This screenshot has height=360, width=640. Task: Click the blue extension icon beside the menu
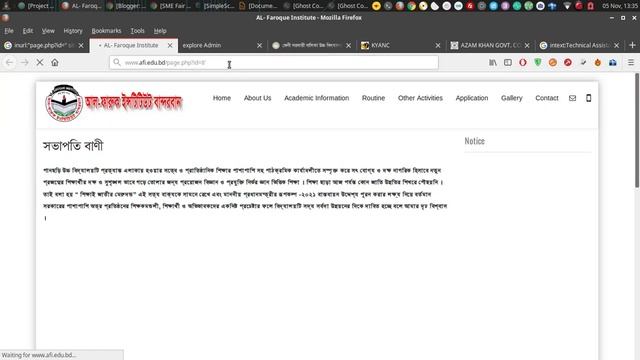click(x=613, y=62)
